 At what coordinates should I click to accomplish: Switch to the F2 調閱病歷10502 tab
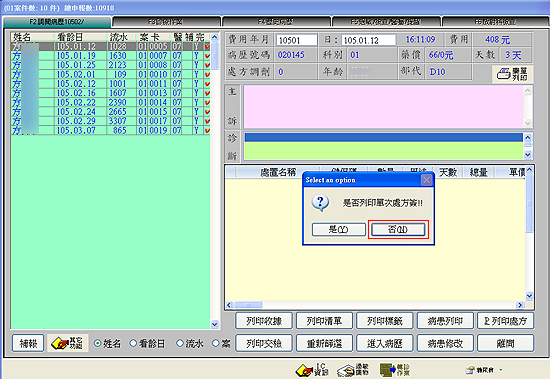click(x=57, y=22)
